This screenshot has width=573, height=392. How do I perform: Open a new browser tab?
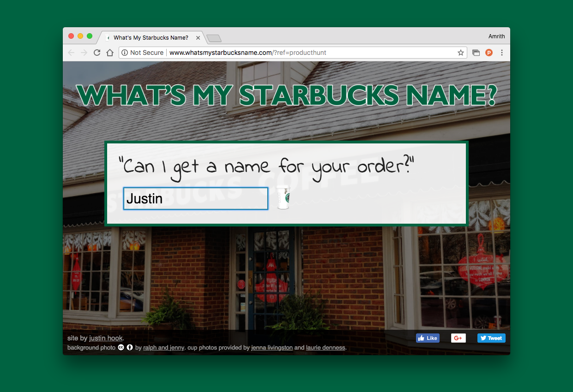click(x=213, y=38)
